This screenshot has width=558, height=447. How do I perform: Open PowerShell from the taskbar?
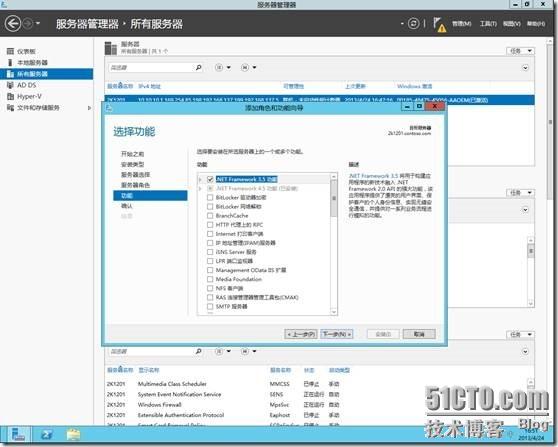click(x=47, y=435)
